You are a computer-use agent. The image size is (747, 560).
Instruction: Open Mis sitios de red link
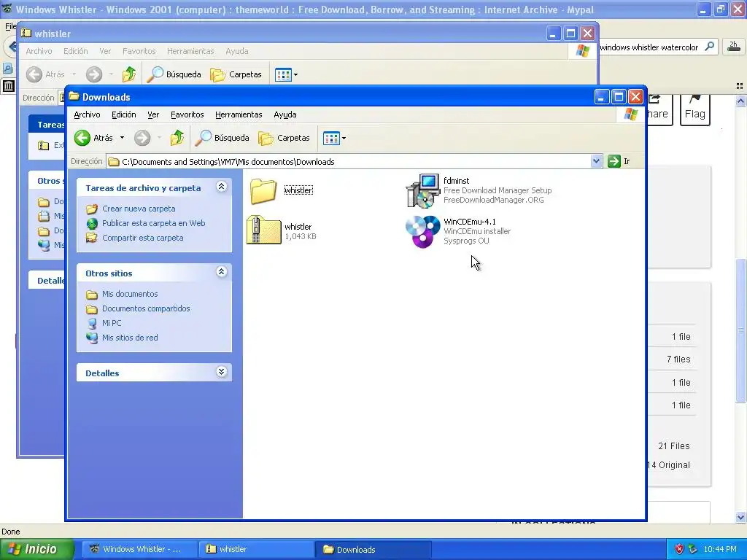130,338
